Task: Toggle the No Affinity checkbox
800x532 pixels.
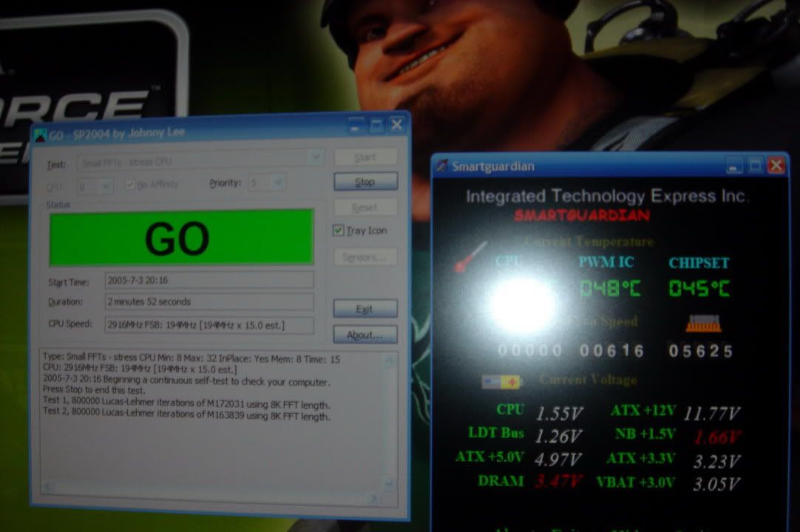Action: click(131, 185)
